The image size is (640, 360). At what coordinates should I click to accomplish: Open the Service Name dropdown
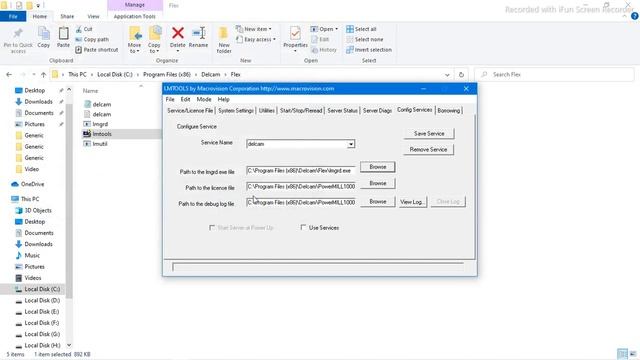point(351,144)
